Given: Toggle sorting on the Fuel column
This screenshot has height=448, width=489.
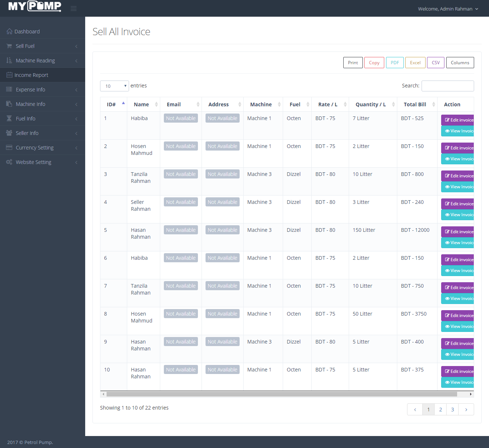Looking at the screenshot, I should click(295, 104).
